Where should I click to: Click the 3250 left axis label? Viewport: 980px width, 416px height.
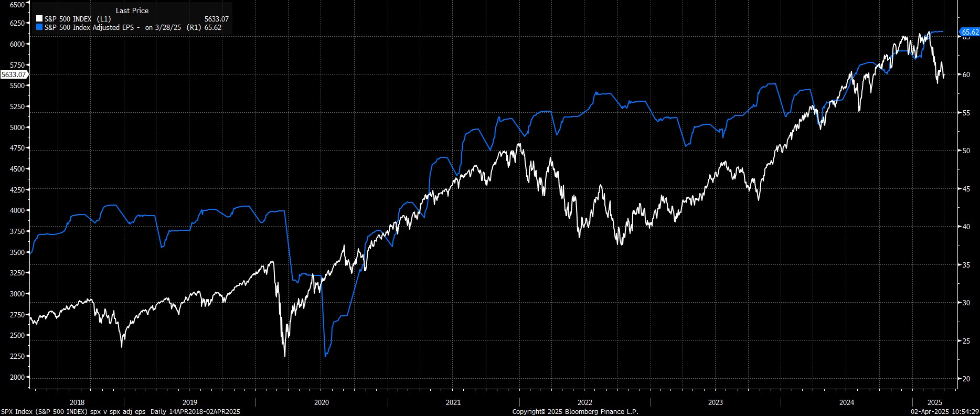pos(17,273)
